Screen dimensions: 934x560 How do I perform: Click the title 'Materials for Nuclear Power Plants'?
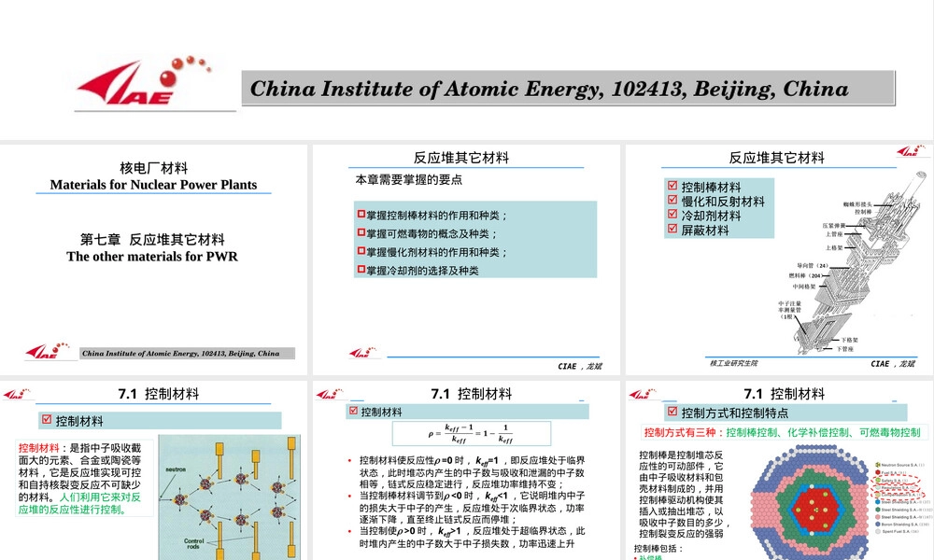tap(154, 185)
